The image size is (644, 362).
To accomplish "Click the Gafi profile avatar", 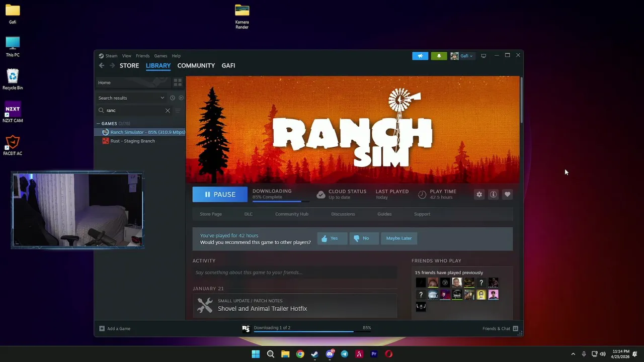I will 454,56.
